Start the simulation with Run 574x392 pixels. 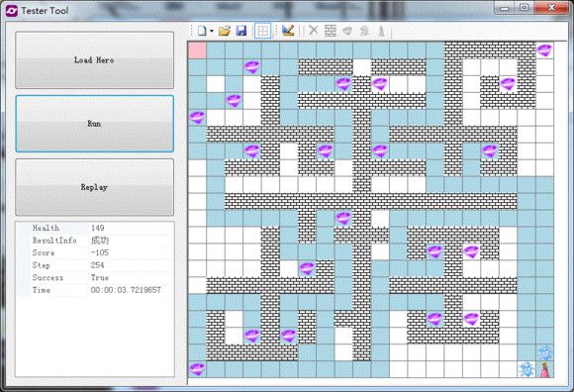(x=94, y=124)
